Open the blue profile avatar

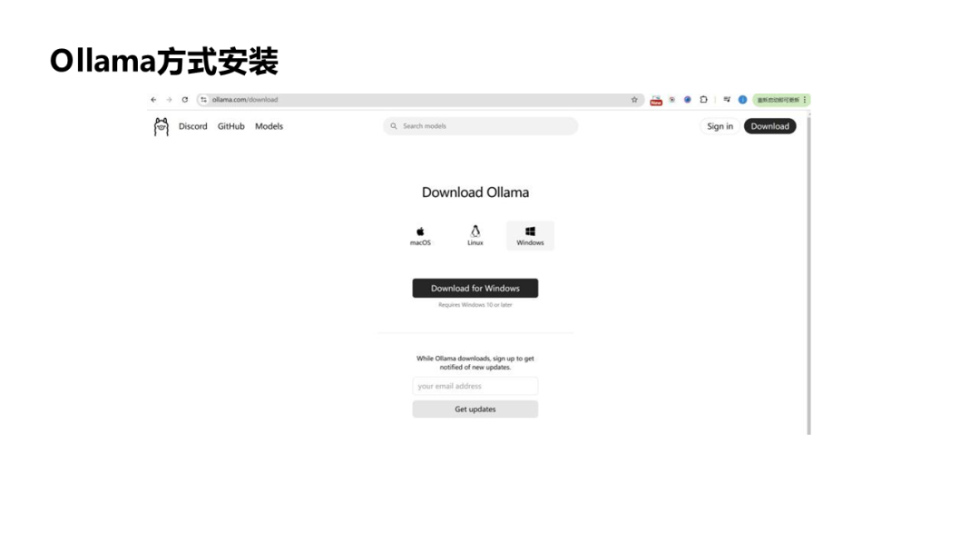[x=742, y=99]
